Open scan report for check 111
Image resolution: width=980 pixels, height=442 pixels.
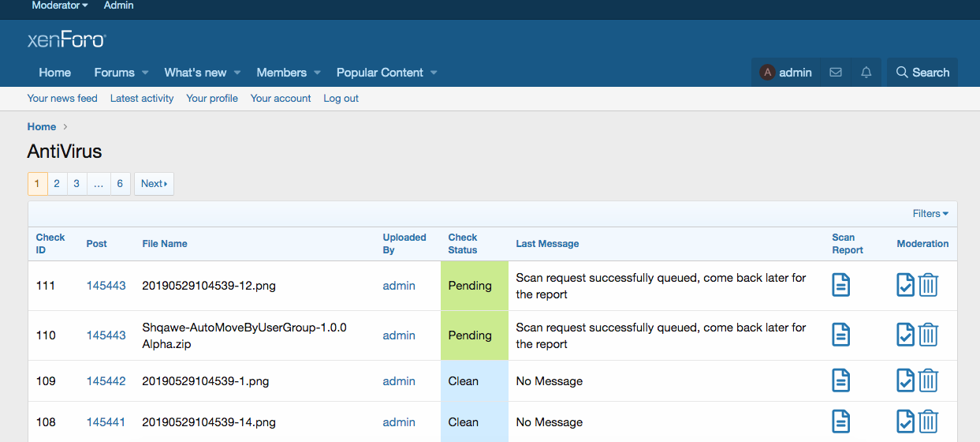coord(841,285)
